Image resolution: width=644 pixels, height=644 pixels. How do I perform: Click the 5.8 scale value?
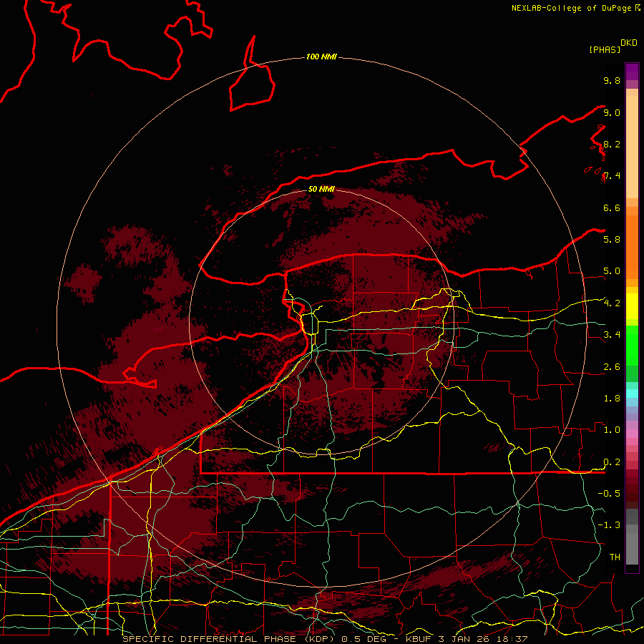click(612, 240)
